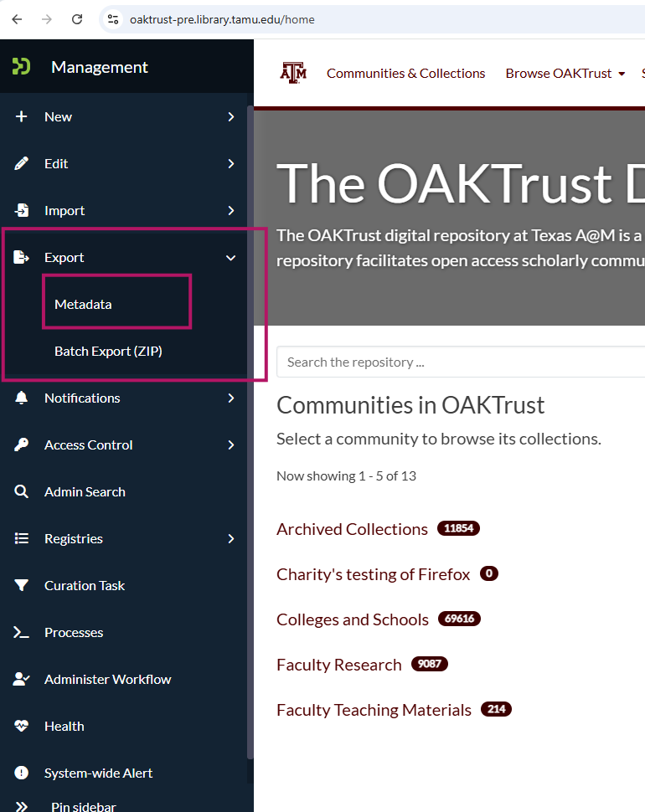Click the key icon for Access Control
Viewport: 645px width, 812px height.
tap(22, 445)
